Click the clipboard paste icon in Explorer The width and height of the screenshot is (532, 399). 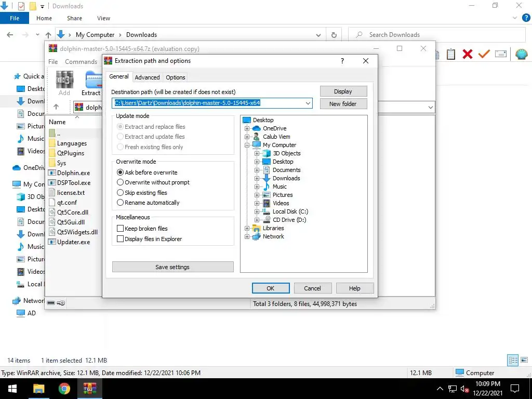coord(450,54)
